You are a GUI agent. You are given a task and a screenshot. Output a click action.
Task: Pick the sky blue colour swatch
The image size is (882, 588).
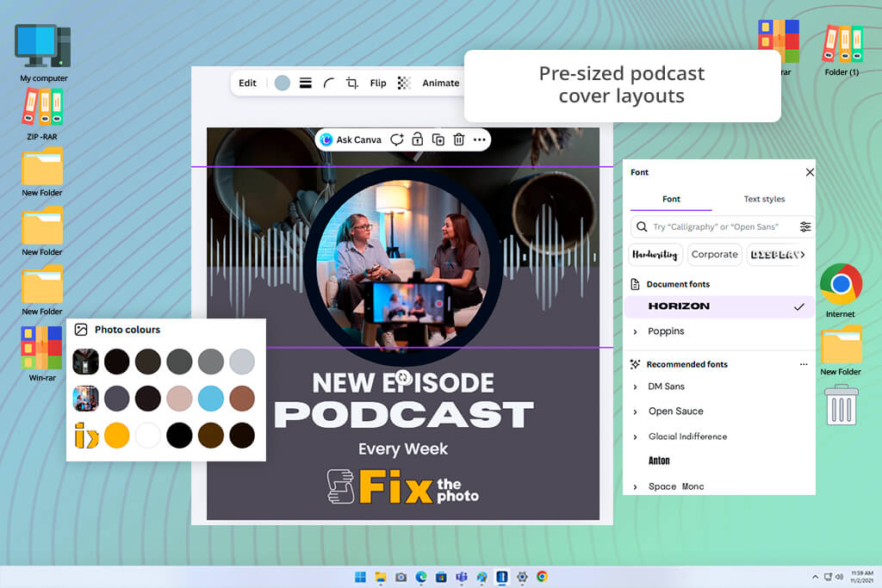coord(211,399)
